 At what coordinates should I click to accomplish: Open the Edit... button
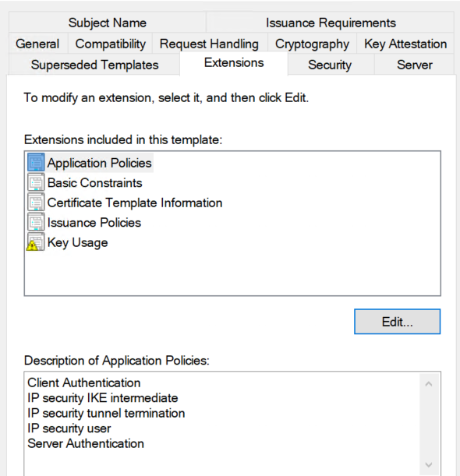click(397, 322)
